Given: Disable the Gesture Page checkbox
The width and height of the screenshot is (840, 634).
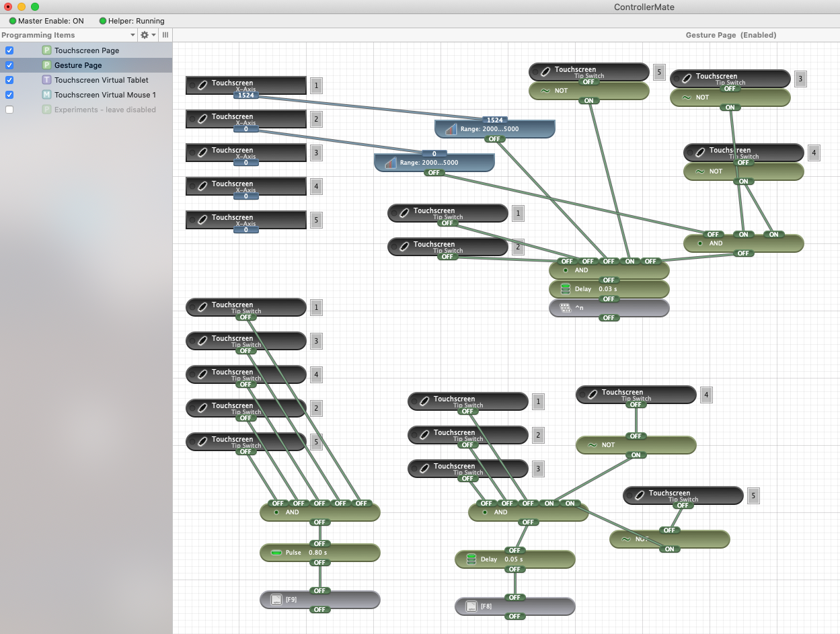Looking at the screenshot, I should (9, 65).
